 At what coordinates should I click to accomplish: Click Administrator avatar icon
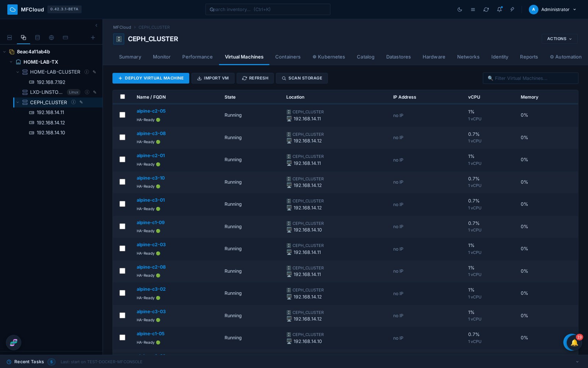coord(534,10)
